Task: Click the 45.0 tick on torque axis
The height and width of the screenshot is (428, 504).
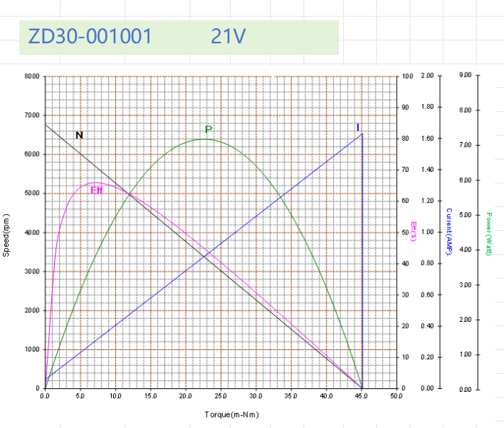Action: tap(361, 396)
